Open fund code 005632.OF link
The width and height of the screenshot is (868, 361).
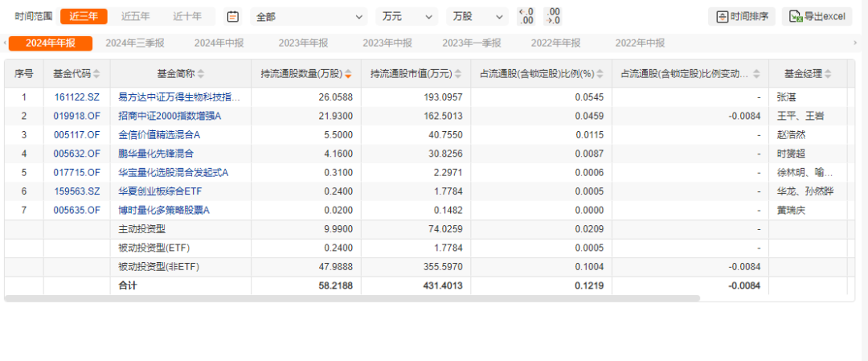coord(77,154)
